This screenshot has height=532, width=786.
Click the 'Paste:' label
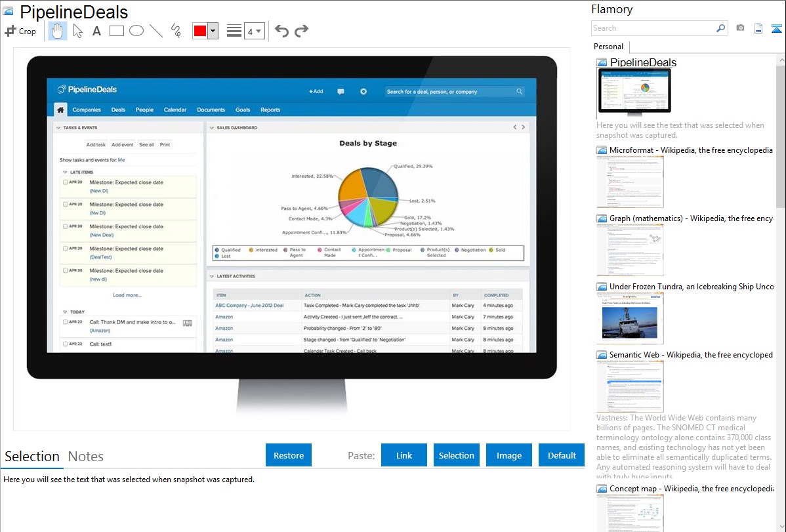pyautogui.click(x=361, y=456)
